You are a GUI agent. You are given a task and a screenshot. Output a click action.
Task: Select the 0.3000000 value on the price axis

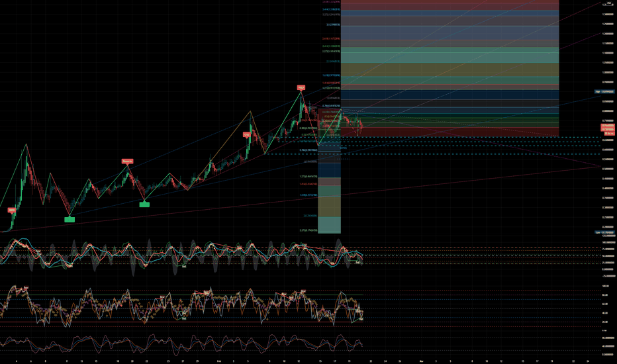pyautogui.click(x=608, y=207)
